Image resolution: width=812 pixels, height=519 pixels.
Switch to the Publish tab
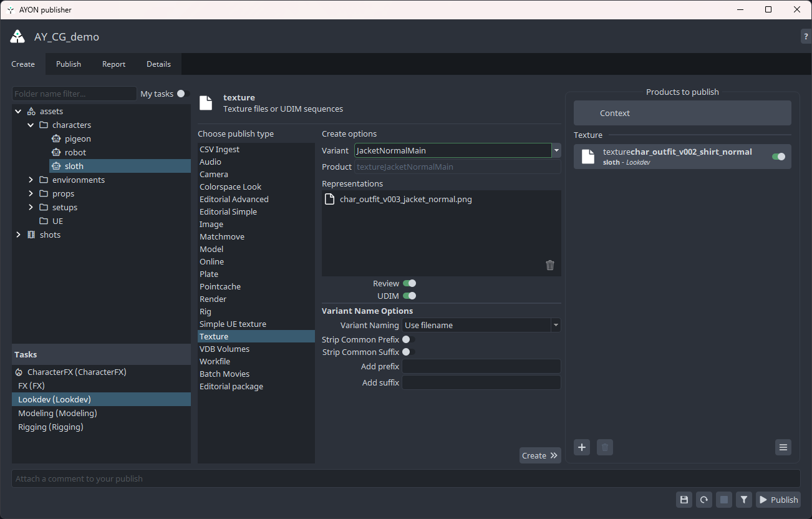pyautogui.click(x=69, y=64)
